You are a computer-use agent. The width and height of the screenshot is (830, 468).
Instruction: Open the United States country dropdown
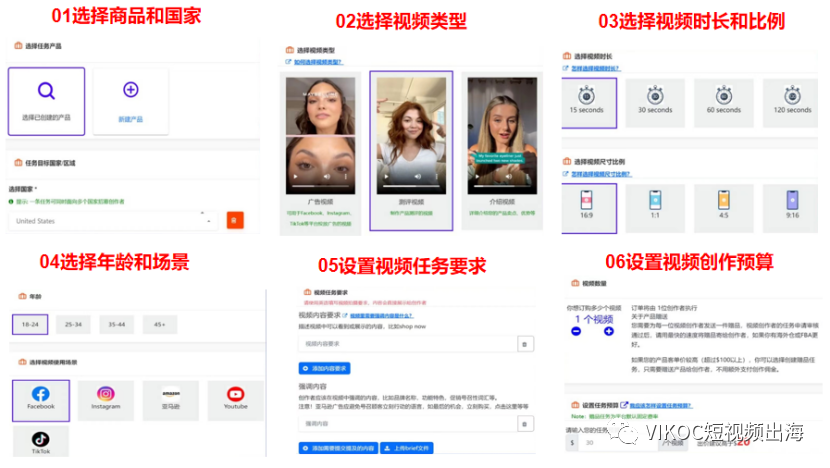[x=113, y=221]
